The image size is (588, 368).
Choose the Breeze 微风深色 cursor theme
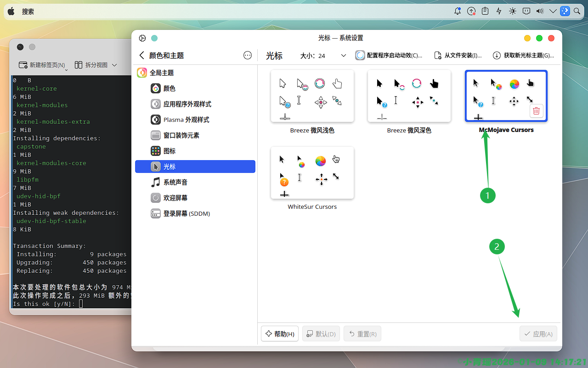coord(409,96)
